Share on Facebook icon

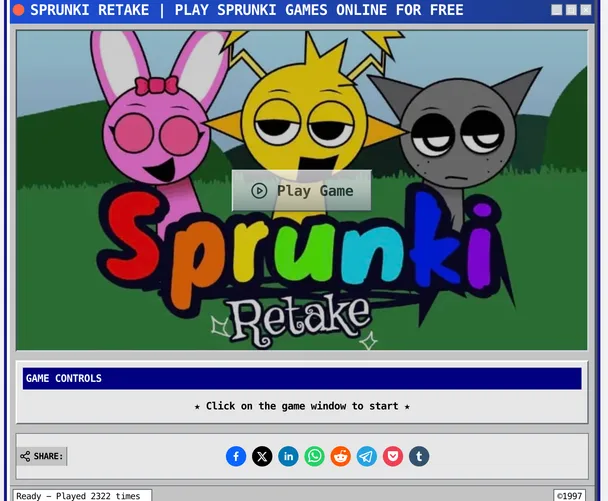pos(236,456)
